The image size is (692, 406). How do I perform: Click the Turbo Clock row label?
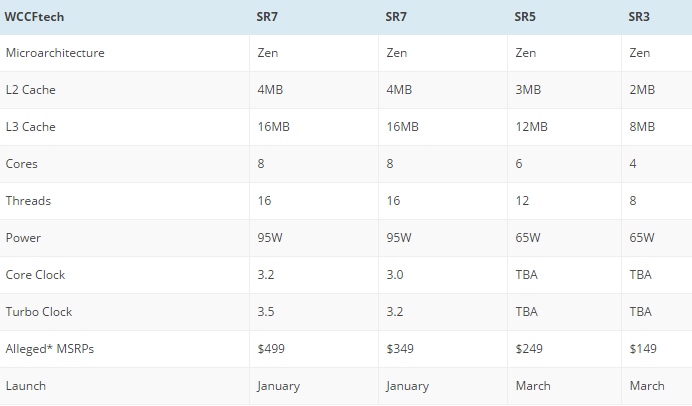[x=38, y=312]
